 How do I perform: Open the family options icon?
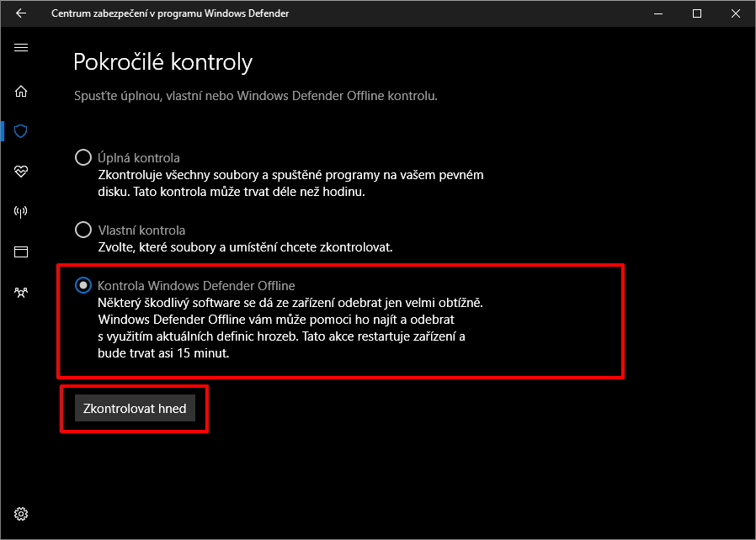[21, 292]
